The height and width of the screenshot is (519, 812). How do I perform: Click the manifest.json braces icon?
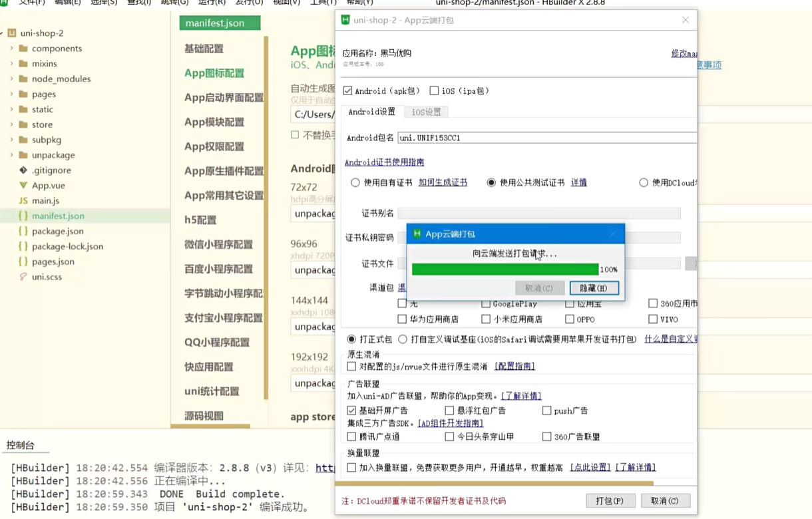tap(23, 216)
